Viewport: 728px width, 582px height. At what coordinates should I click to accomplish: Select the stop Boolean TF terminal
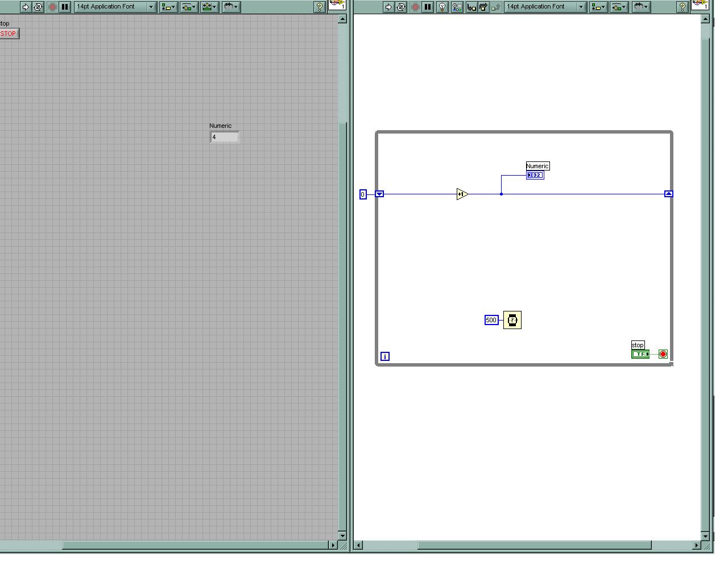[x=640, y=354]
